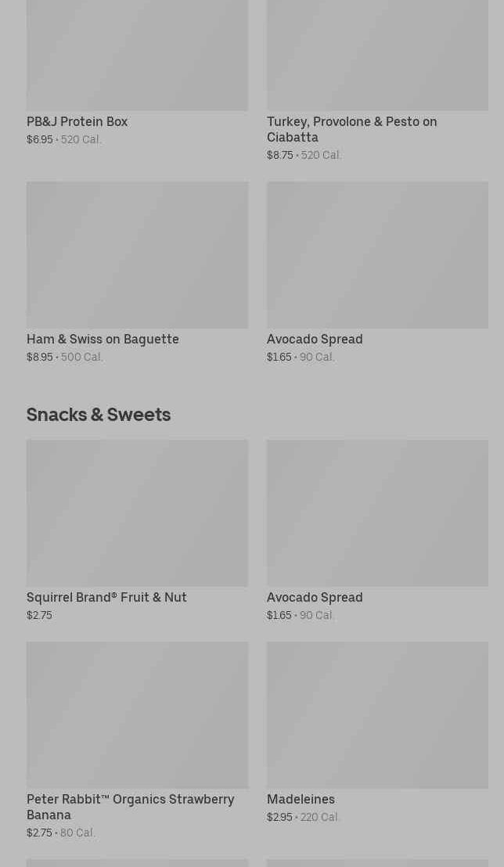Screen dimensions: 504x867
Task: Open the Squirrel Brand Fruit & Nut image
Action: click(137, 513)
